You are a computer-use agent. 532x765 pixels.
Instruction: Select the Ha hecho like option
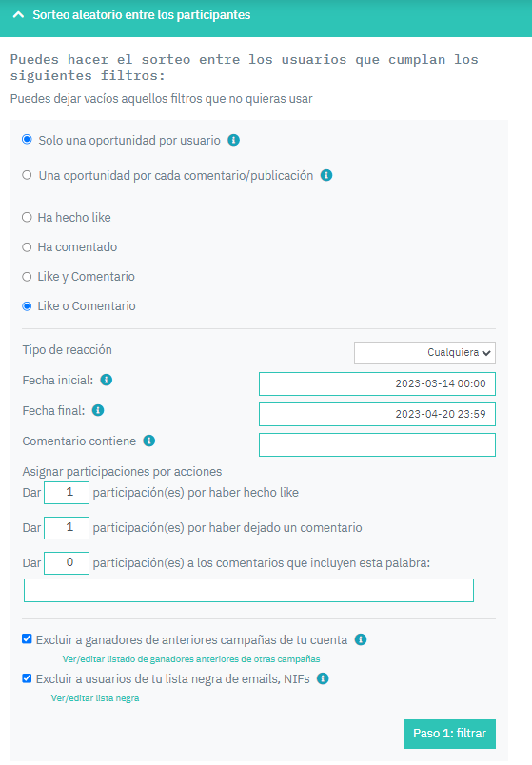tap(27, 218)
